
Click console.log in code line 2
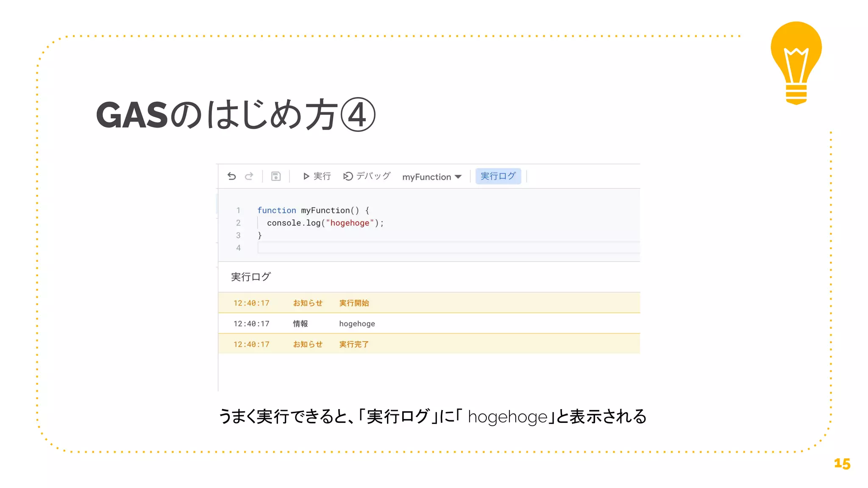tap(294, 223)
